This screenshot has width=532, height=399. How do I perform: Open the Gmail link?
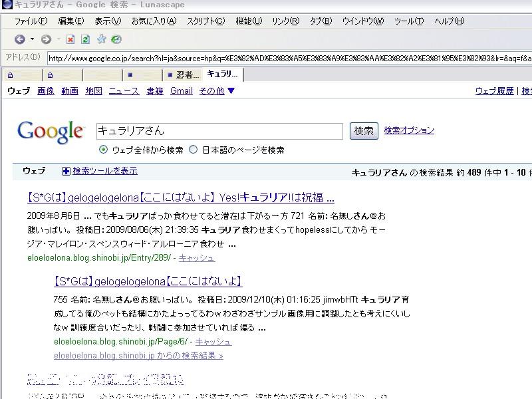pyautogui.click(x=182, y=91)
